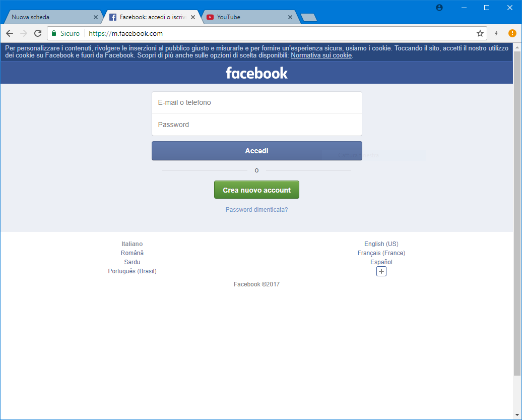This screenshot has height=420, width=522.
Task: Switch to the YouTube tab
Action: [x=250, y=17]
